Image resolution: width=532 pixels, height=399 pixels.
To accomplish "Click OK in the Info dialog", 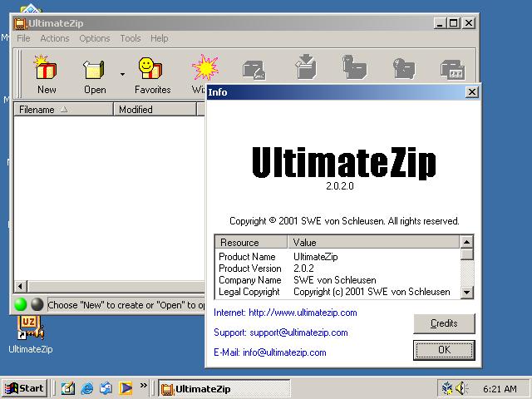I will [x=444, y=350].
